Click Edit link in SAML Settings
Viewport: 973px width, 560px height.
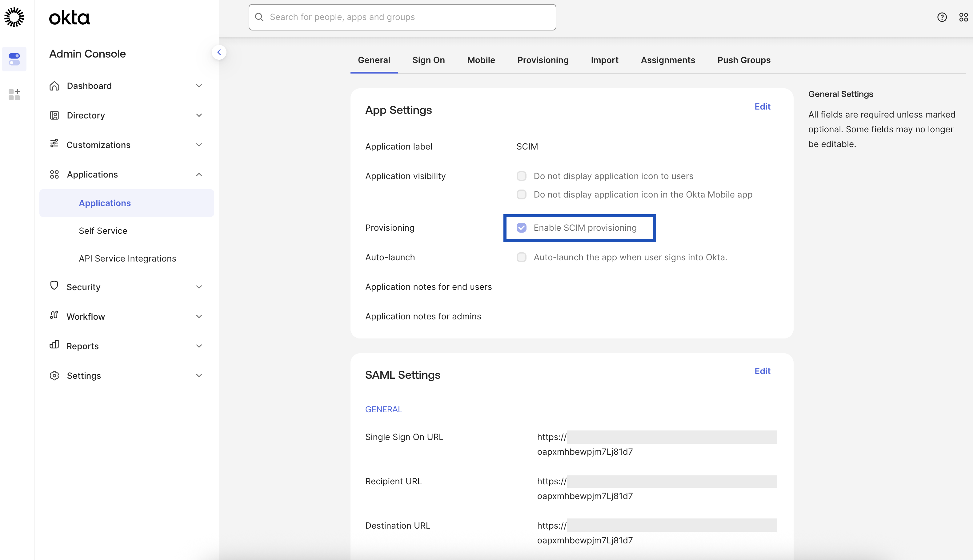(x=762, y=371)
